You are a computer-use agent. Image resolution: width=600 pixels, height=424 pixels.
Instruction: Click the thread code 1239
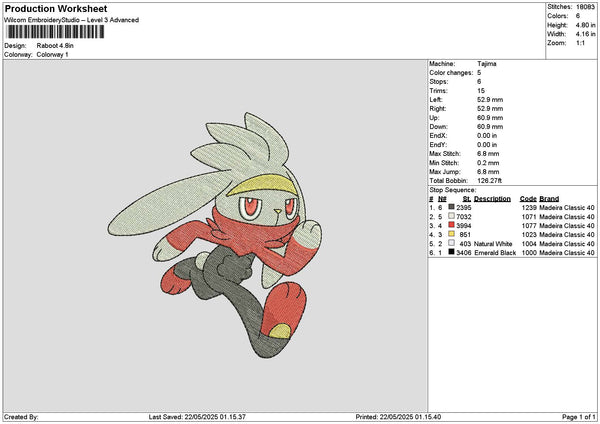(529, 208)
